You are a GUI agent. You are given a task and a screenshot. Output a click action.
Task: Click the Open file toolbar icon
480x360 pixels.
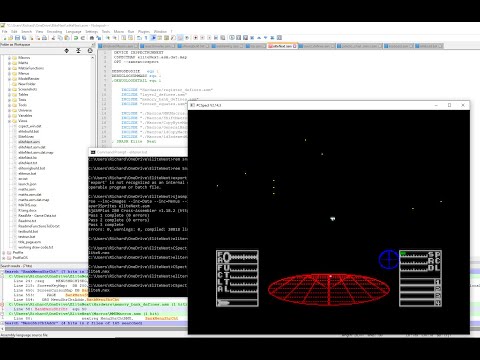pyautogui.click(x=11, y=38)
